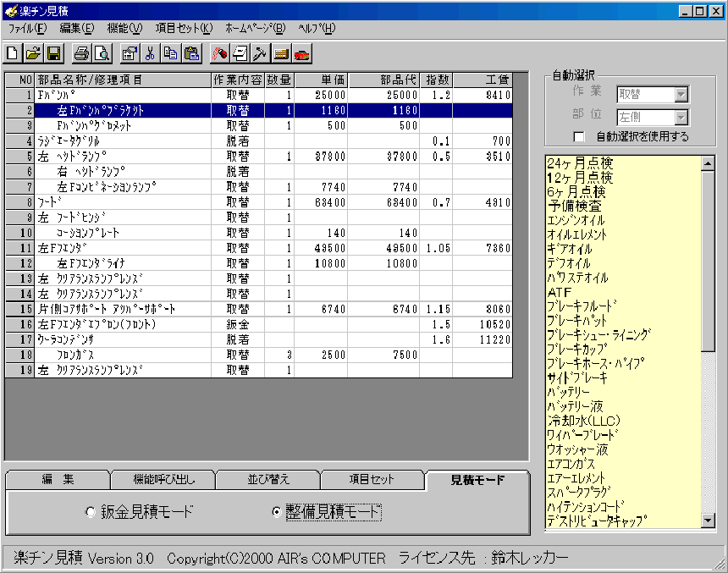The image size is (728, 573).
Task: Click the hammer tool toolbar icon
Action: [x=260, y=53]
